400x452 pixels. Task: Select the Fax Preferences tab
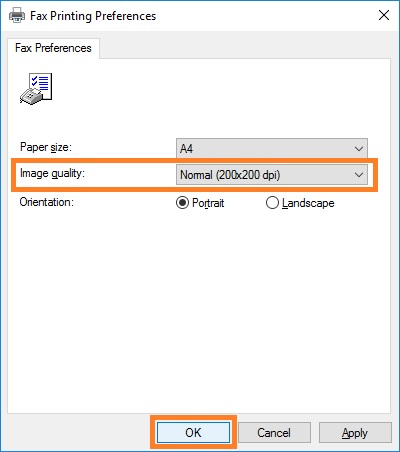click(x=53, y=48)
